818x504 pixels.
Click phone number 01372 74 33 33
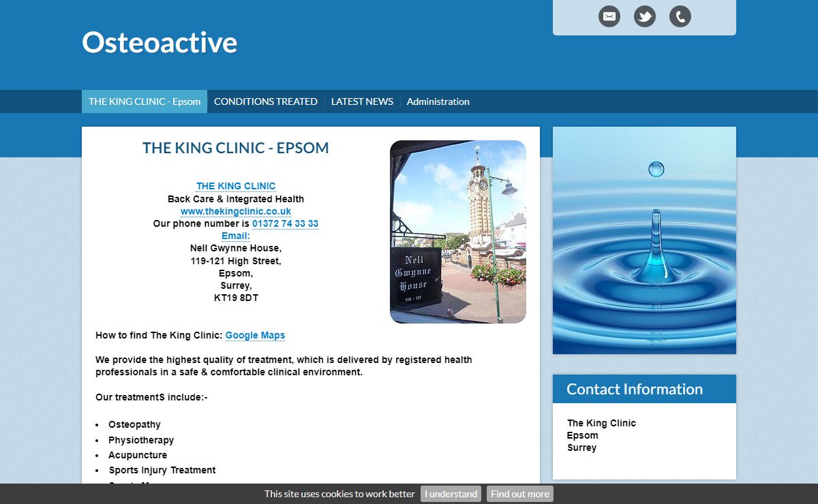coord(285,223)
